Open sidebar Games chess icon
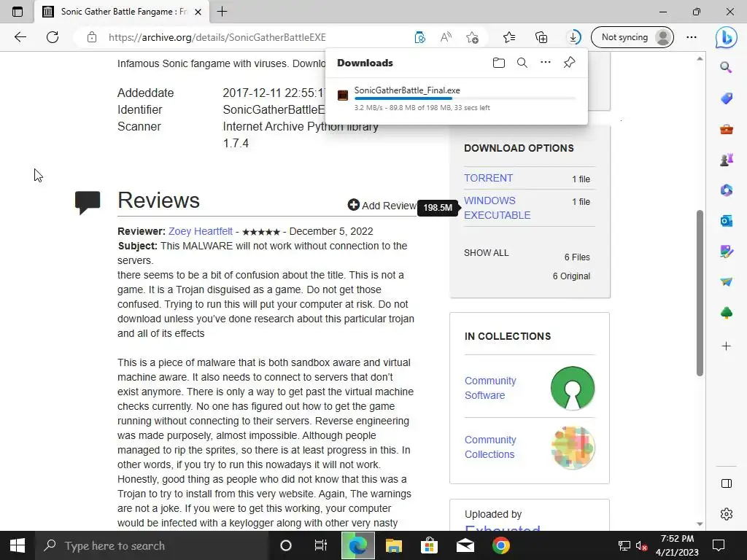The height and width of the screenshot is (560, 747). coord(726,160)
